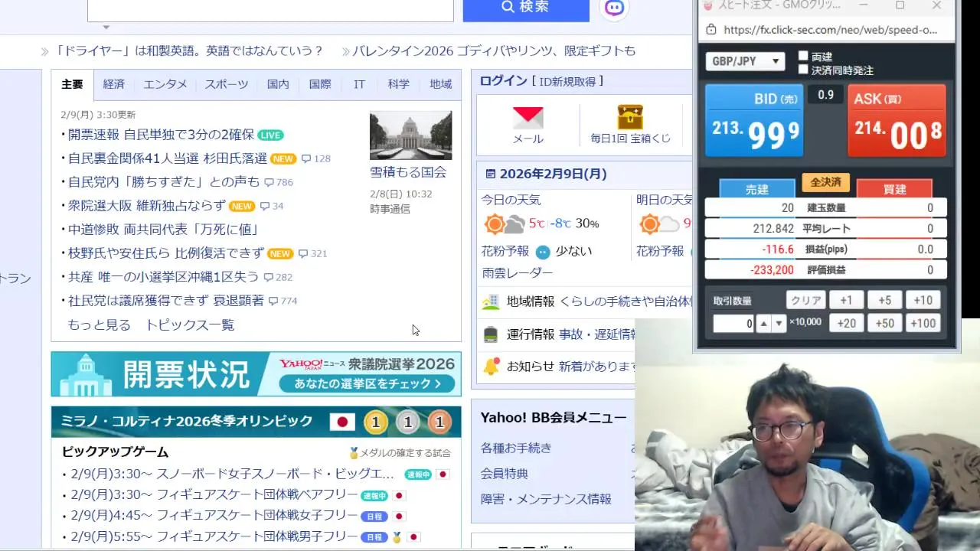Click the 128 comments icon
The image size is (980, 551).
pyautogui.click(x=306, y=159)
